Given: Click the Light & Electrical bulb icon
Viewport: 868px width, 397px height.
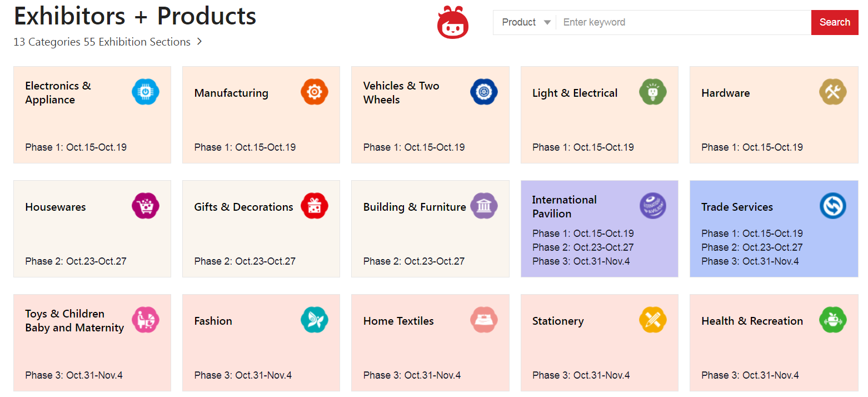Looking at the screenshot, I should [652, 92].
